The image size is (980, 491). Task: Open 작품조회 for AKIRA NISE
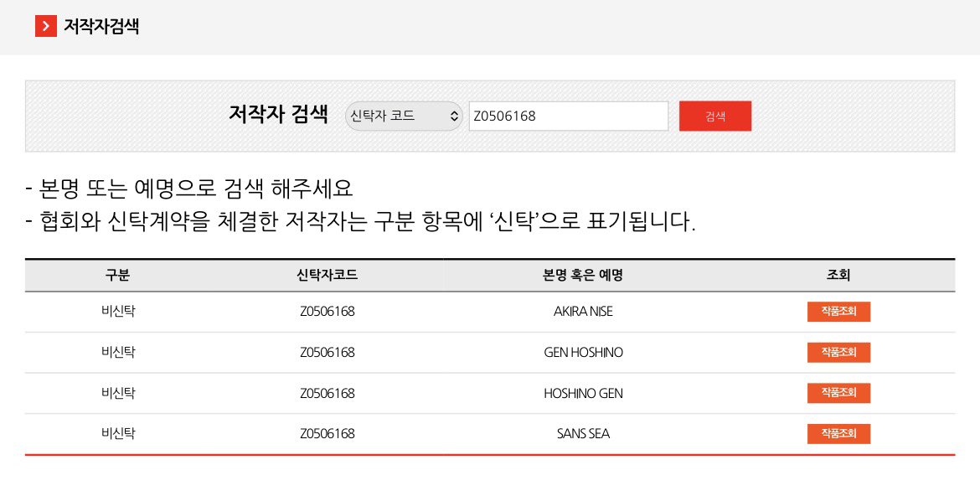838,311
